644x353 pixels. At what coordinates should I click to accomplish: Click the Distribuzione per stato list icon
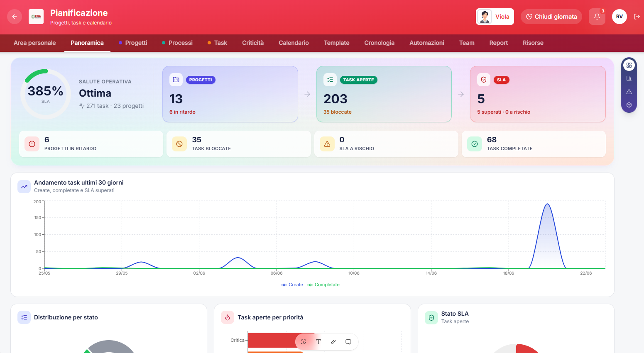point(24,317)
